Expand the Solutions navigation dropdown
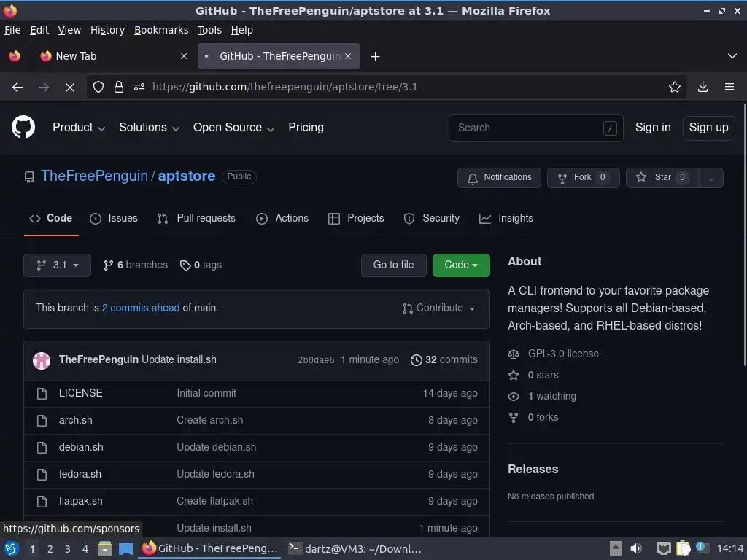Image resolution: width=747 pixels, height=560 pixels. click(x=149, y=127)
